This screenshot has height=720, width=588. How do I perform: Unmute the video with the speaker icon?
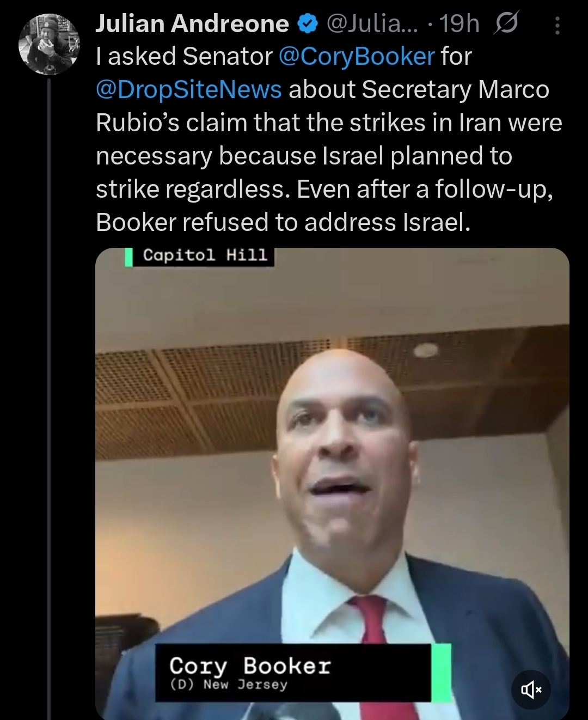(531, 690)
